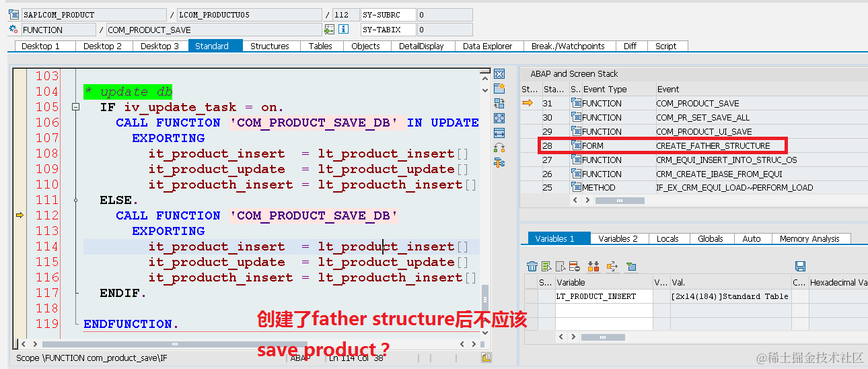Click the maximize horizontally icon
The image size is (868, 369).
click(x=499, y=133)
